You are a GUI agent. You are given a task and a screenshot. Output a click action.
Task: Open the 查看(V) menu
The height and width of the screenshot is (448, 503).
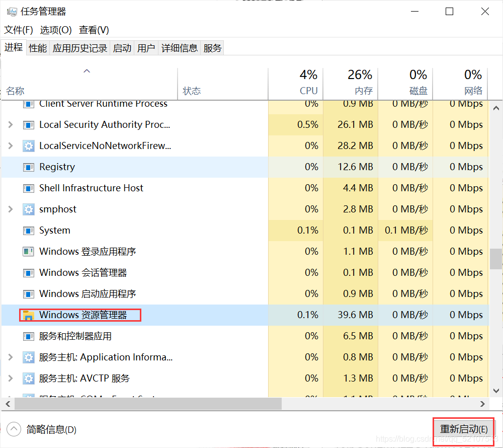point(94,30)
